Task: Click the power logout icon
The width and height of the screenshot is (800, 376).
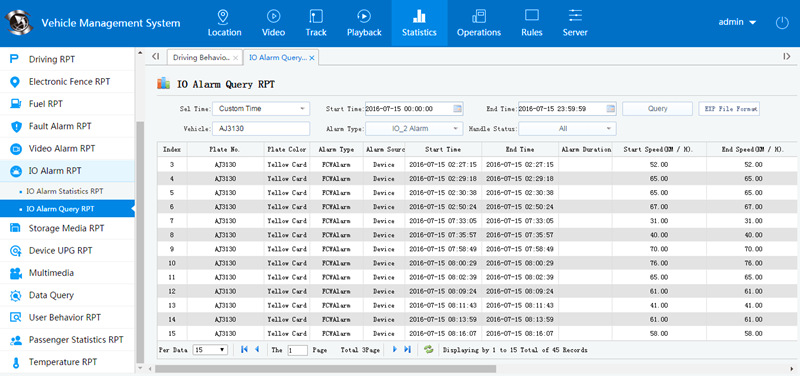Action: pos(782,22)
